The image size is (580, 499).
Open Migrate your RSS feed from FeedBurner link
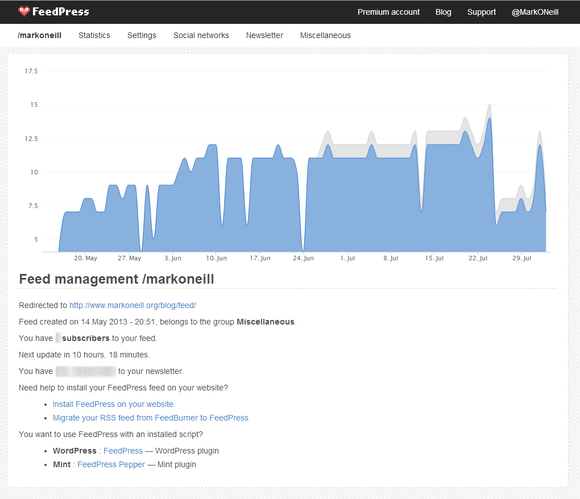[x=151, y=418]
